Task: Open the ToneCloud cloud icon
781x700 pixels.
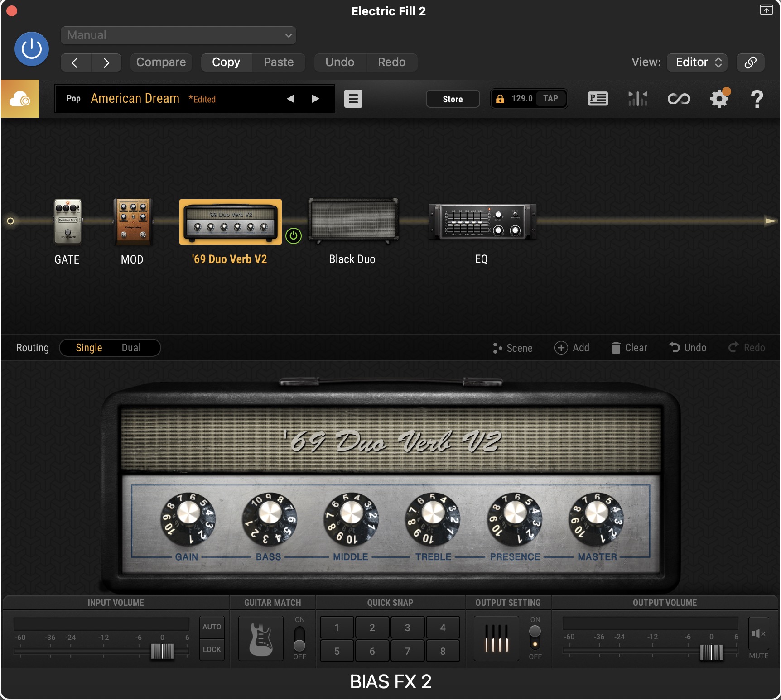Action: [20, 99]
